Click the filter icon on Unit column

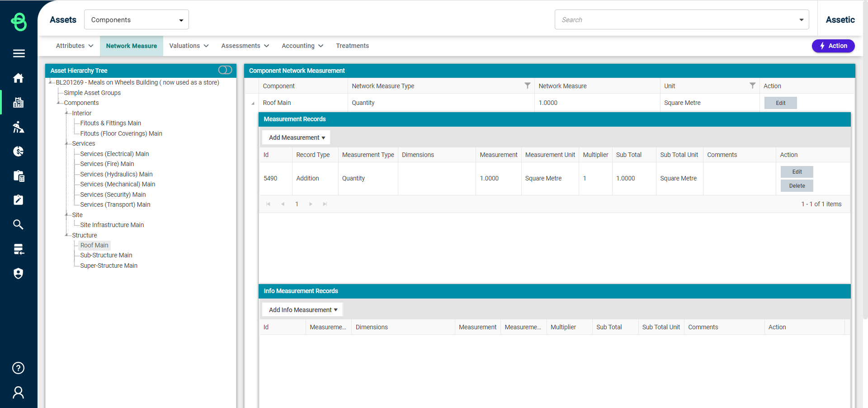pos(752,85)
